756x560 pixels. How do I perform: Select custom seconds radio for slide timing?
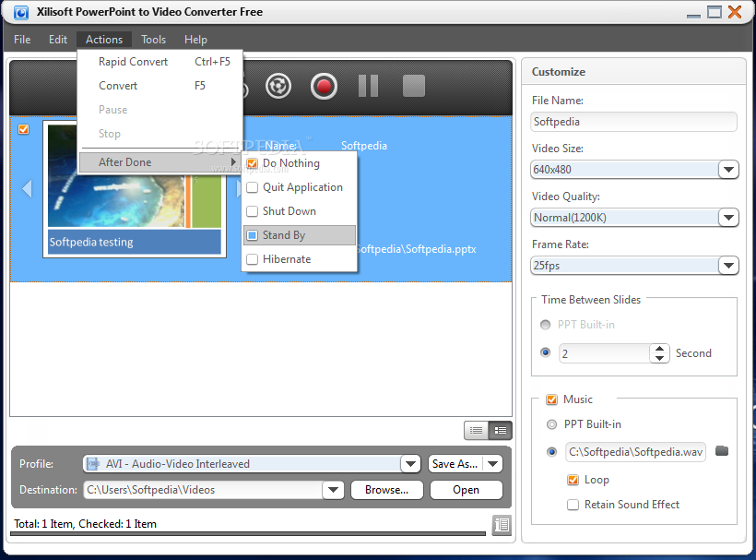pyautogui.click(x=545, y=352)
